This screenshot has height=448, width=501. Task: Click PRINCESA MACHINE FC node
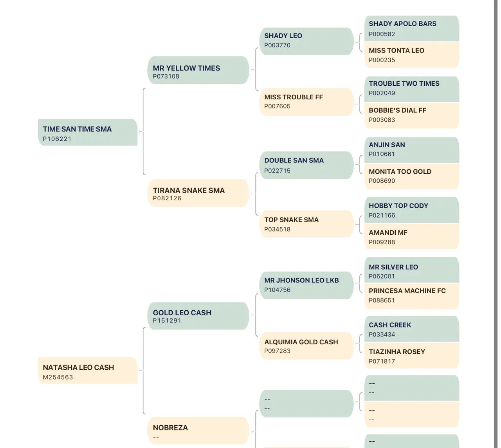tap(411, 296)
